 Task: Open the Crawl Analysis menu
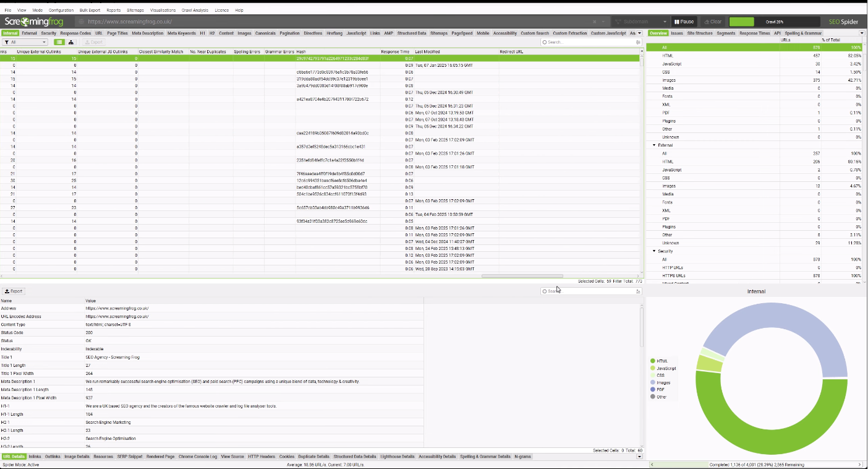(x=195, y=10)
